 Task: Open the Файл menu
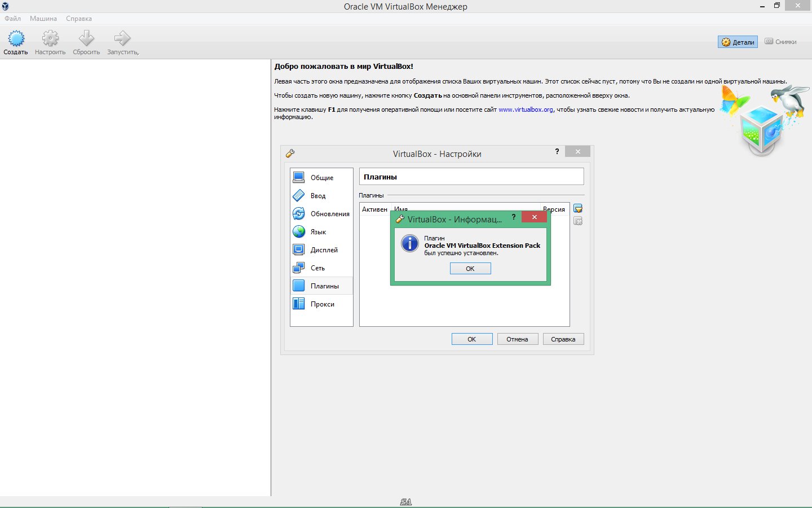tap(12, 19)
